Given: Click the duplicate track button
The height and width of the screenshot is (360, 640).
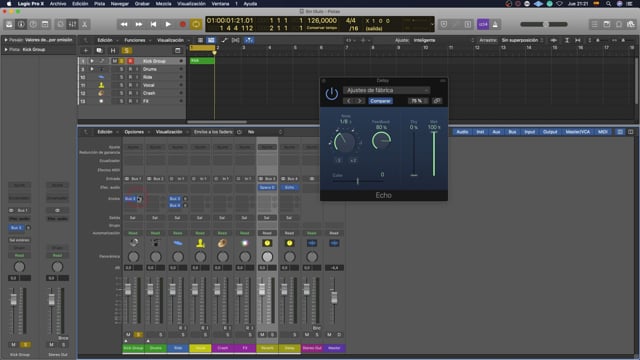Looking at the screenshot, I should (99, 51).
